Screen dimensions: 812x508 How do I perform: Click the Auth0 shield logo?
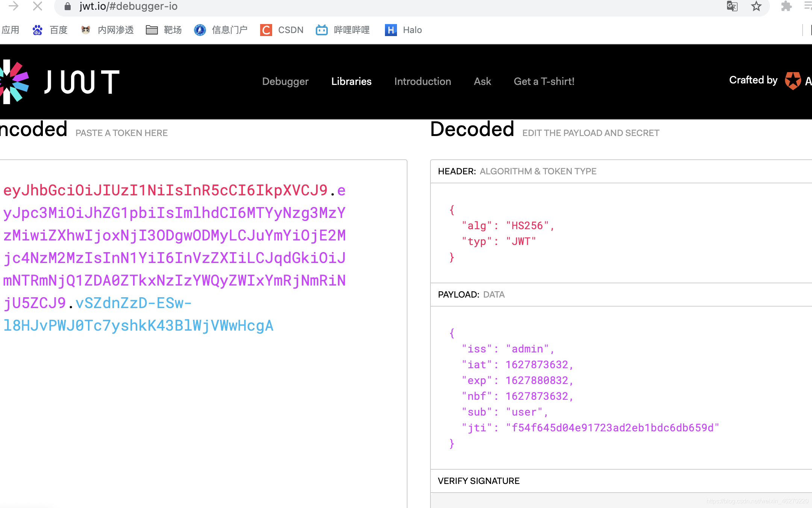(793, 81)
